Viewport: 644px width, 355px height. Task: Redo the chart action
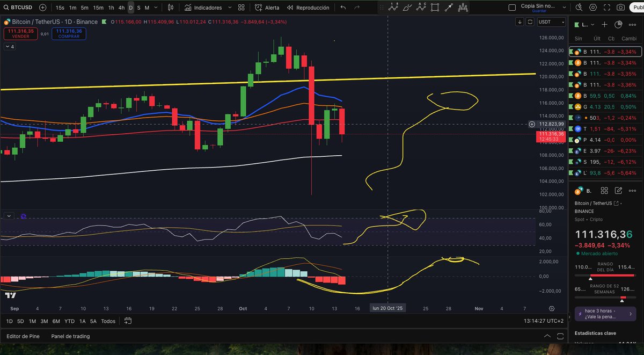(x=358, y=8)
